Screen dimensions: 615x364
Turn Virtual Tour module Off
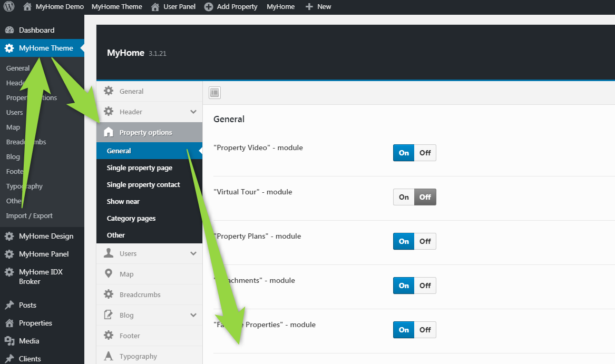tap(425, 197)
